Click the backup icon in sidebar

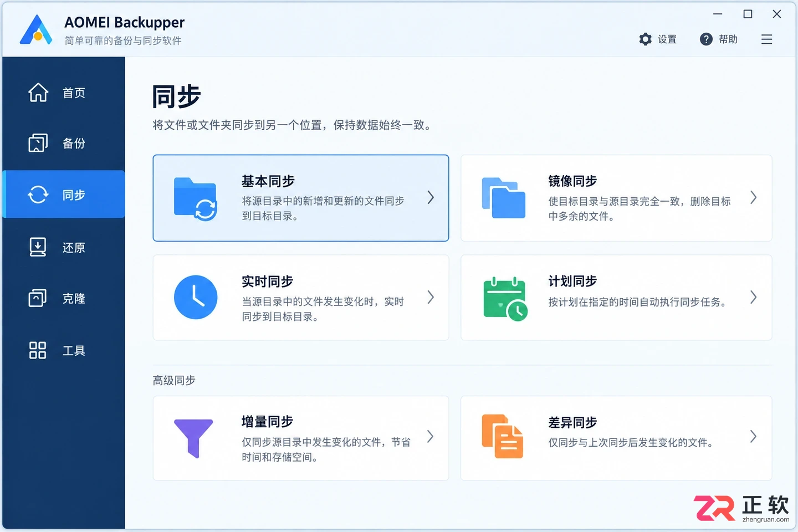click(x=38, y=143)
